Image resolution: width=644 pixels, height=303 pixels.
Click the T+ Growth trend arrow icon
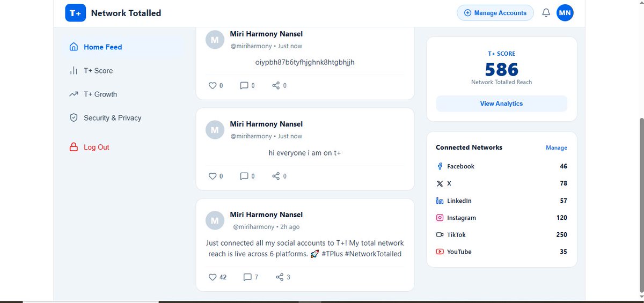[x=74, y=94]
